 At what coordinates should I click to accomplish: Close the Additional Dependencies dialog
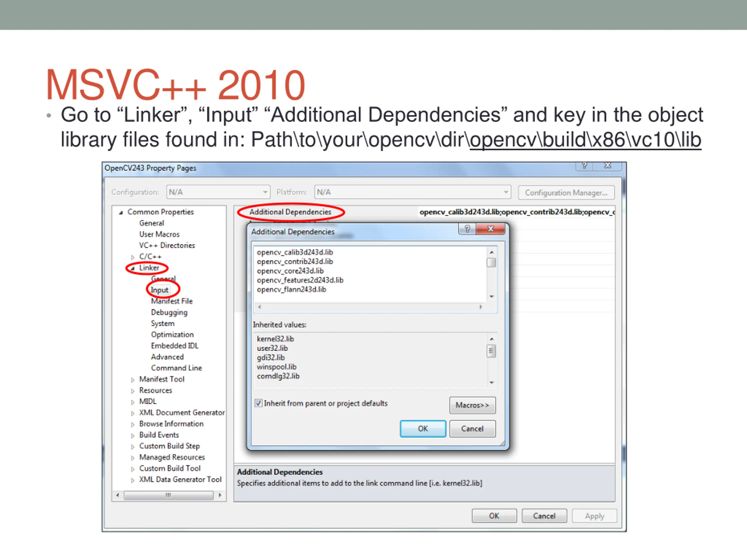click(490, 229)
